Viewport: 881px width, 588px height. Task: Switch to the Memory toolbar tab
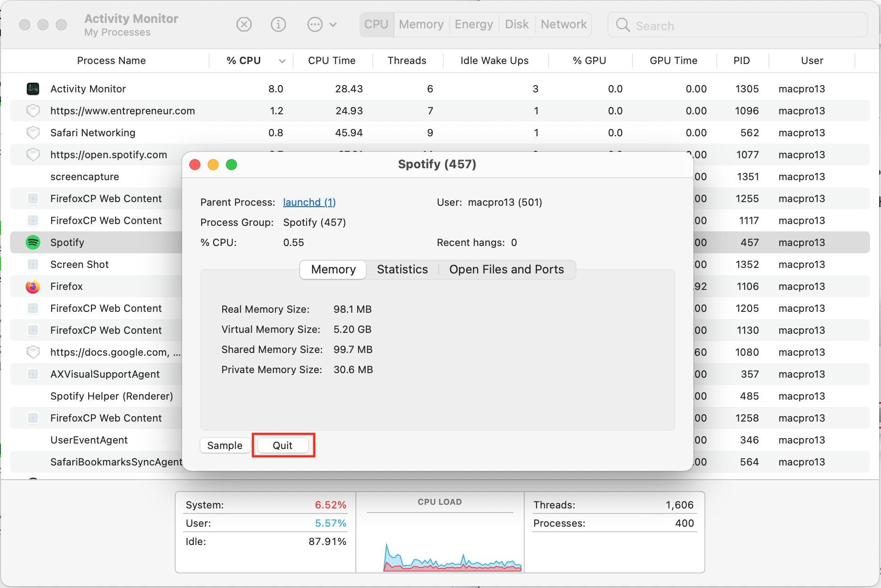pos(421,24)
